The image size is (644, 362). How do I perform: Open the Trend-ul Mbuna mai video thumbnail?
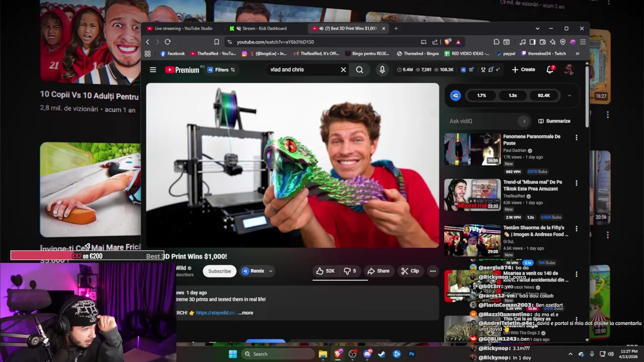[472, 195]
